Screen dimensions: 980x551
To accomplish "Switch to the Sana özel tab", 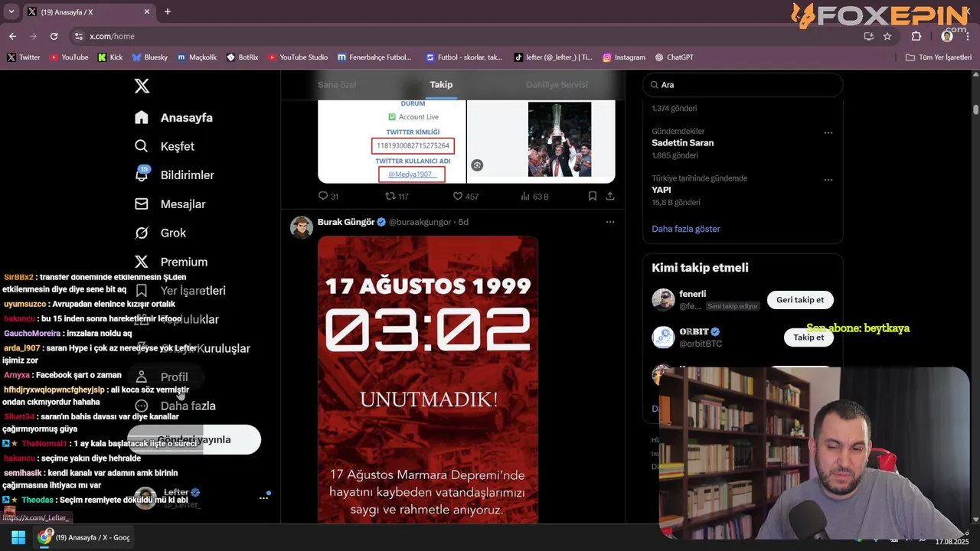I will [338, 85].
